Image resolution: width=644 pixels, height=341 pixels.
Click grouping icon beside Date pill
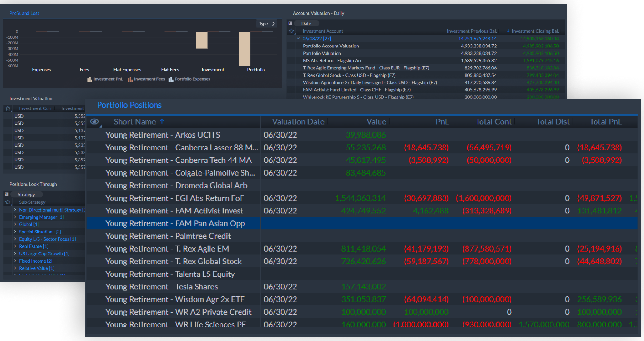tap(290, 23)
